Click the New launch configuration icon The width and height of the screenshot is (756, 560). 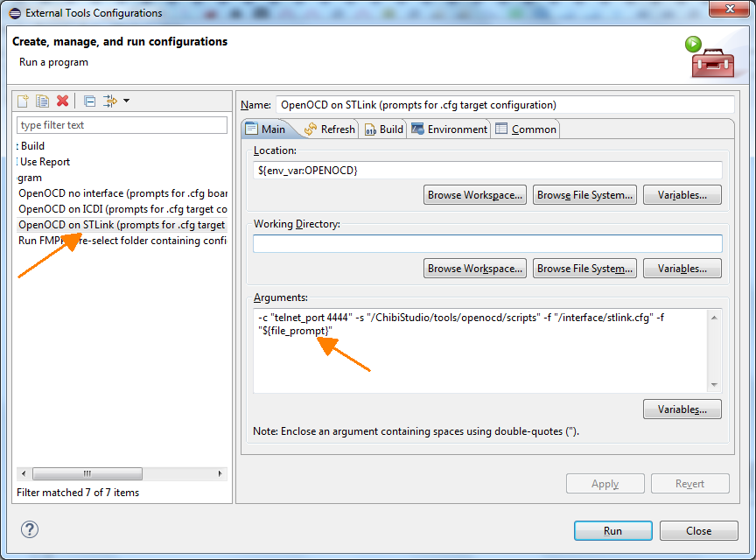(x=24, y=101)
